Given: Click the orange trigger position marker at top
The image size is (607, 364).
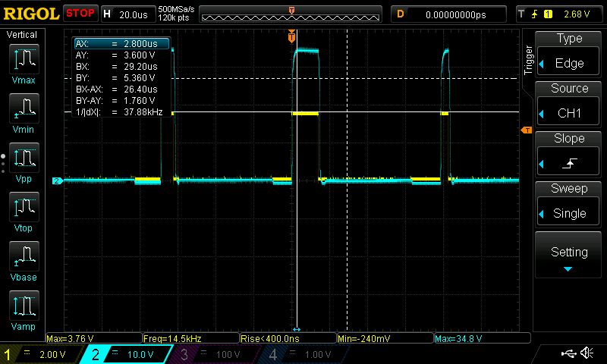Looking at the screenshot, I should (x=292, y=36).
